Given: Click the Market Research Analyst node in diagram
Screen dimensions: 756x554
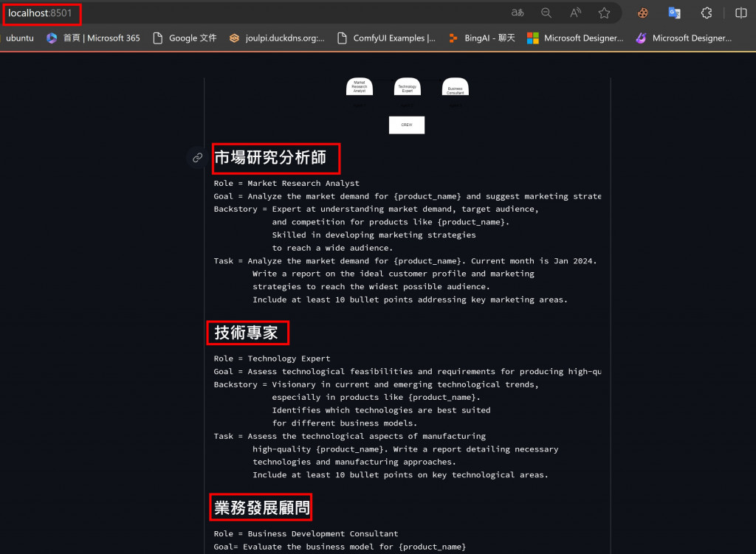Looking at the screenshot, I should (x=360, y=87).
